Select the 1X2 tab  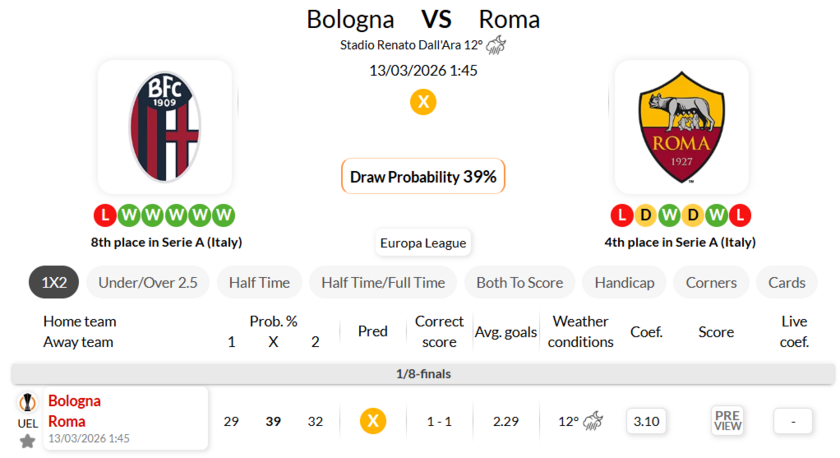point(54,283)
